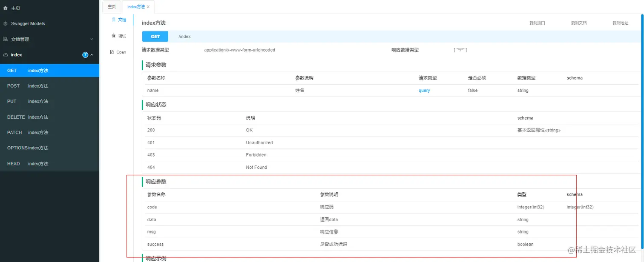Click 复制接口 button
This screenshot has height=262, width=644.
537,23
